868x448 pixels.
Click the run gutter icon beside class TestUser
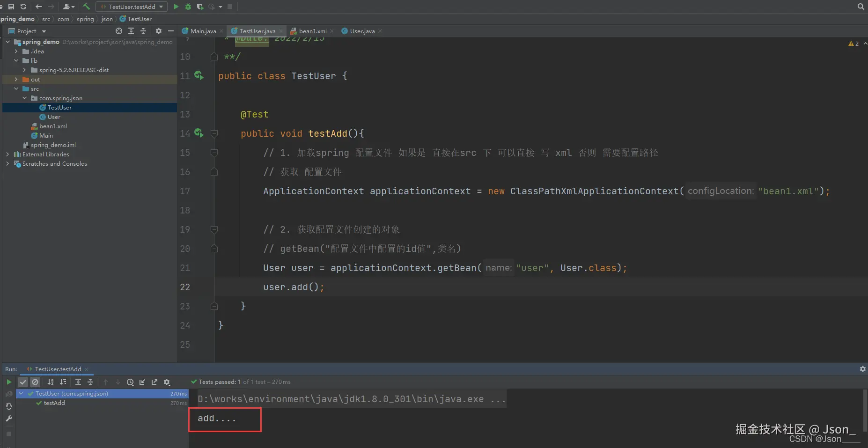pos(199,75)
